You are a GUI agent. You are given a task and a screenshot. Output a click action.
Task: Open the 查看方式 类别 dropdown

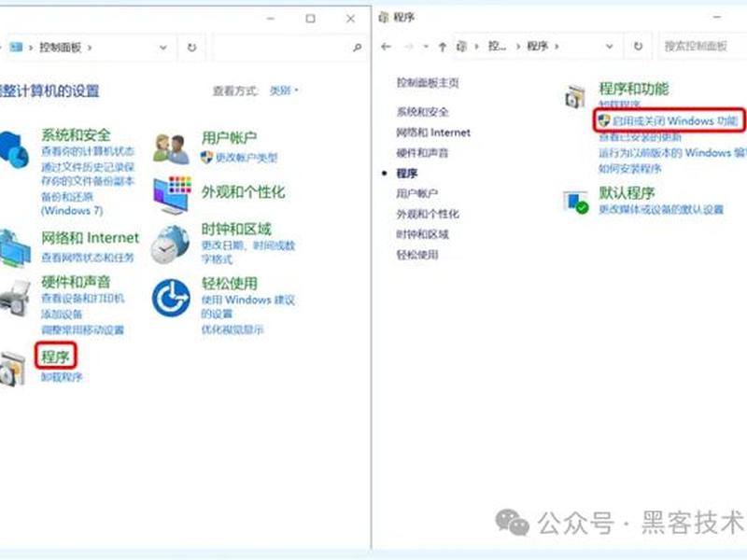[284, 91]
